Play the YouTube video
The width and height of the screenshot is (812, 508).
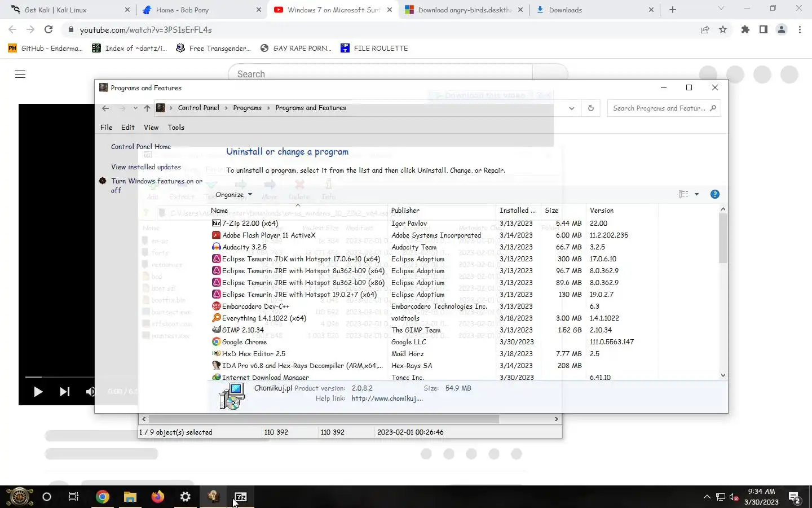[x=38, y=392]
